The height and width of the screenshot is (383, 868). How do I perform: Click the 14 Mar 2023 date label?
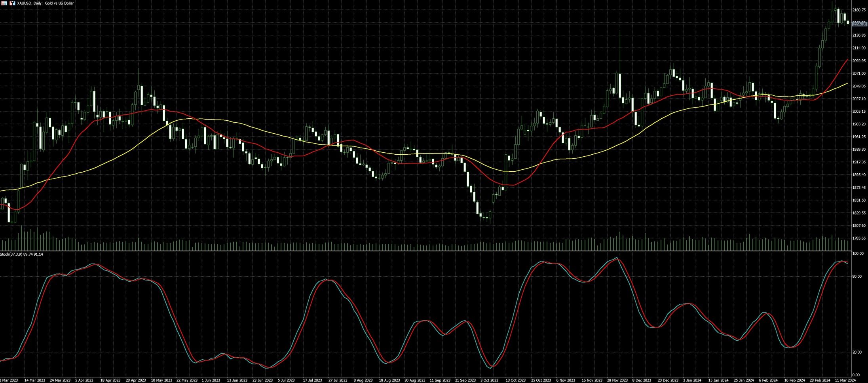35,380
